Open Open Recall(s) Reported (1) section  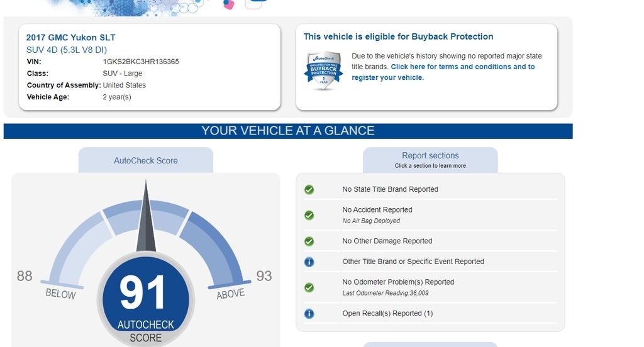point(387,313)
